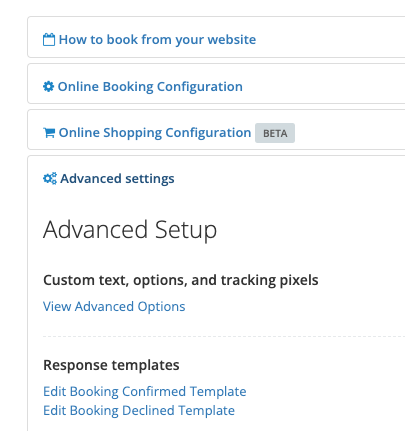This screenshot has height=431, width=405.
Task: Click the shopping cart icon
Action: point(49,133)
